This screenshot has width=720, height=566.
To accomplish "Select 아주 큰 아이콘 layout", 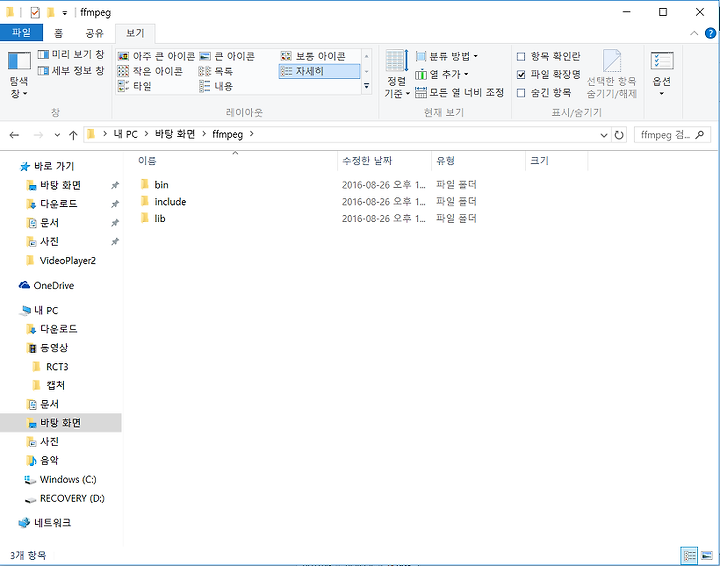I will [156, 56].
